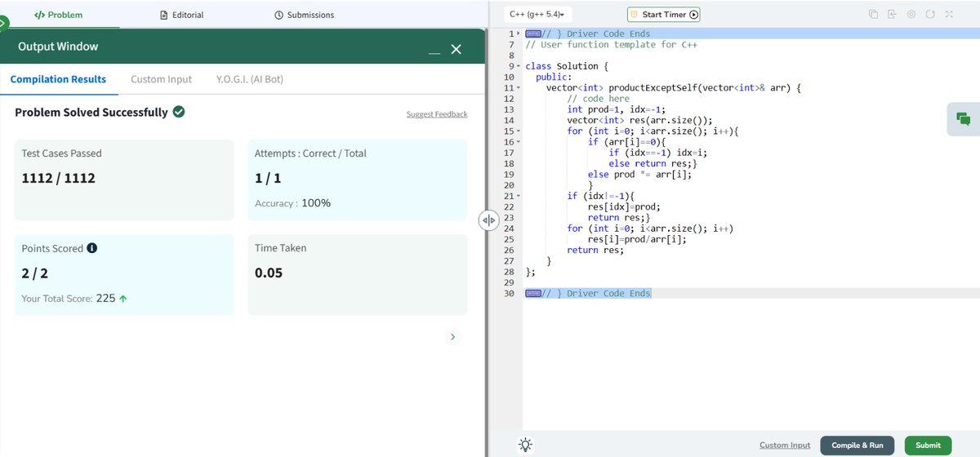Click folded code marker on line 30
Image resolution: width=980 pixels, height=457 pixels.
pyautogui.click(x=533, y=293)
